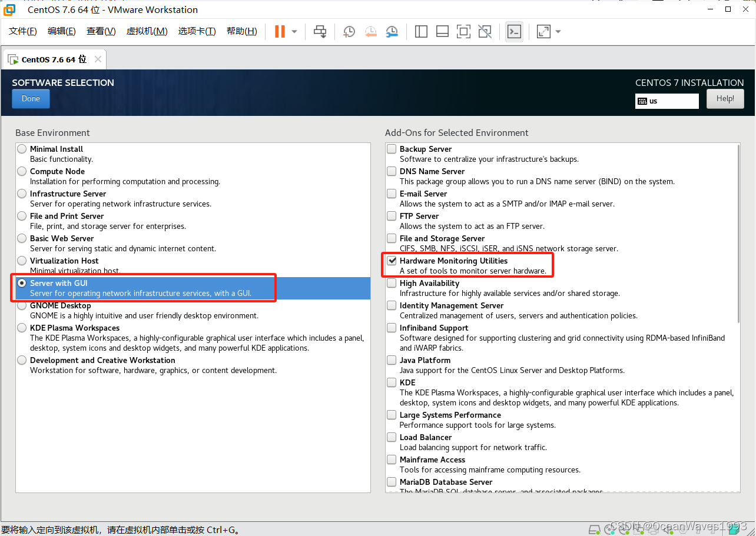The image size is (756, 536).
Task: Click the VM icon on the CentOS tab
Action: (x=13, y=59)
